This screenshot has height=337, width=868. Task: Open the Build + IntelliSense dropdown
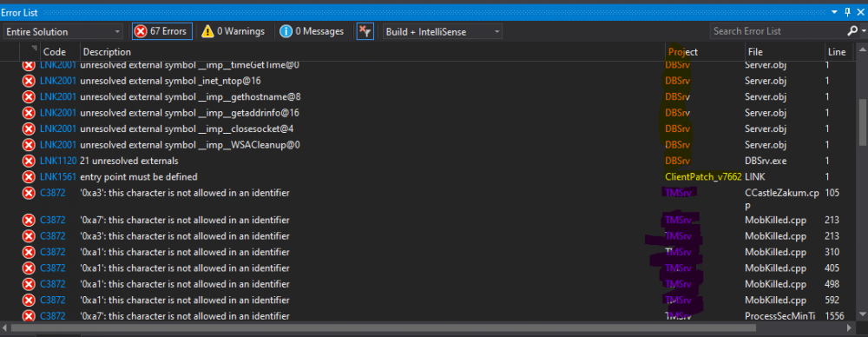[x=443, y=31]
